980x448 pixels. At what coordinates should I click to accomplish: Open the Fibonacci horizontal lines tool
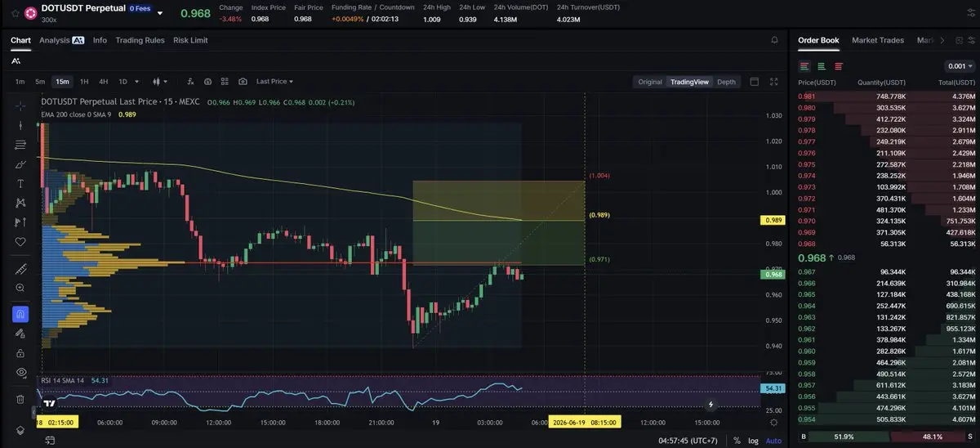click(x=20, y=145)
